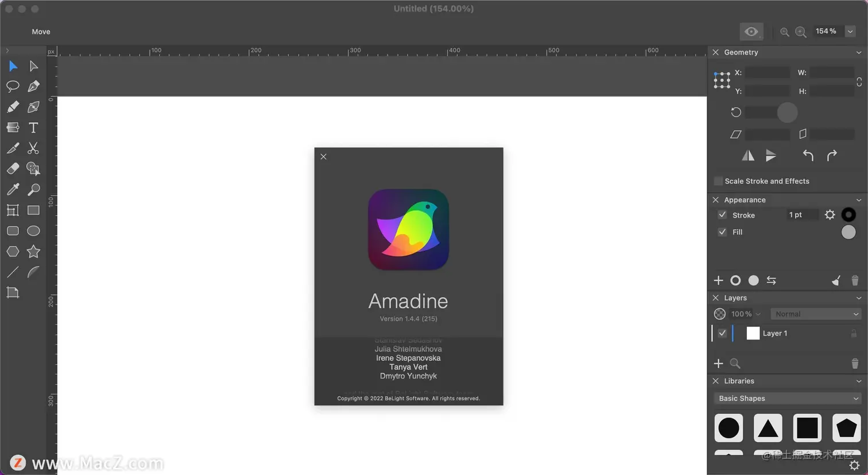Select the Ellipse tool

(x=33, y=231)
